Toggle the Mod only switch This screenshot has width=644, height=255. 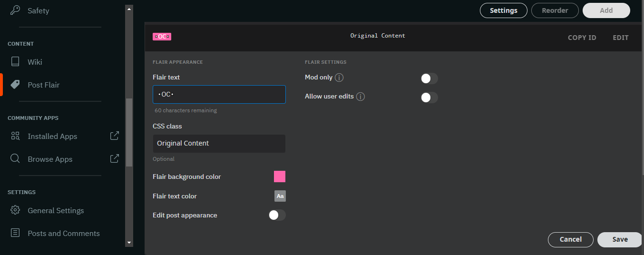coord(429,78)
